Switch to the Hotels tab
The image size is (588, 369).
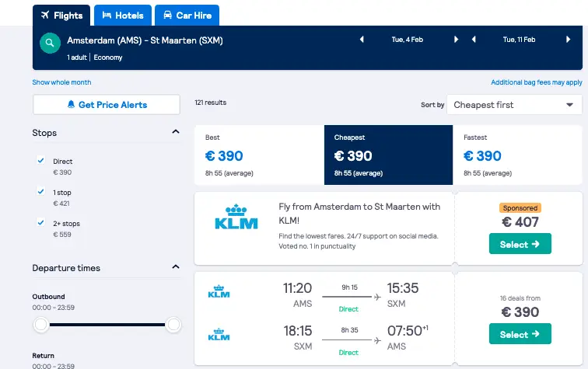(x=123, y=16)
